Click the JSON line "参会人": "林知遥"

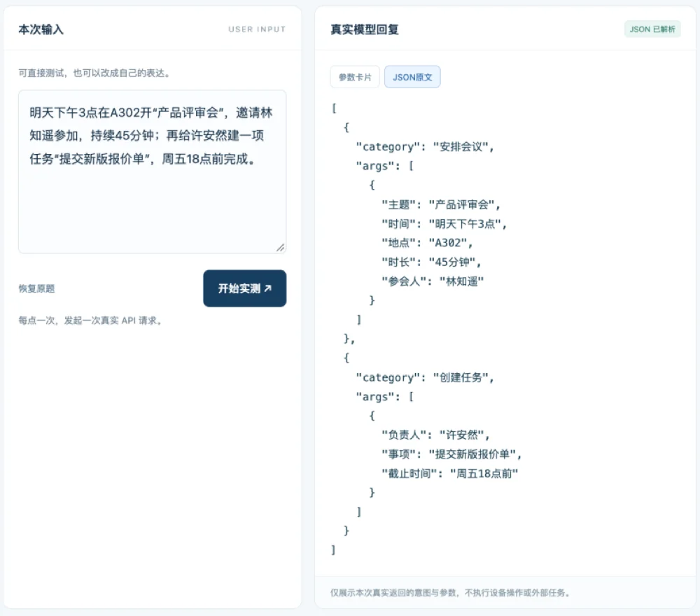pyautogui.click(x=433, y=281)
